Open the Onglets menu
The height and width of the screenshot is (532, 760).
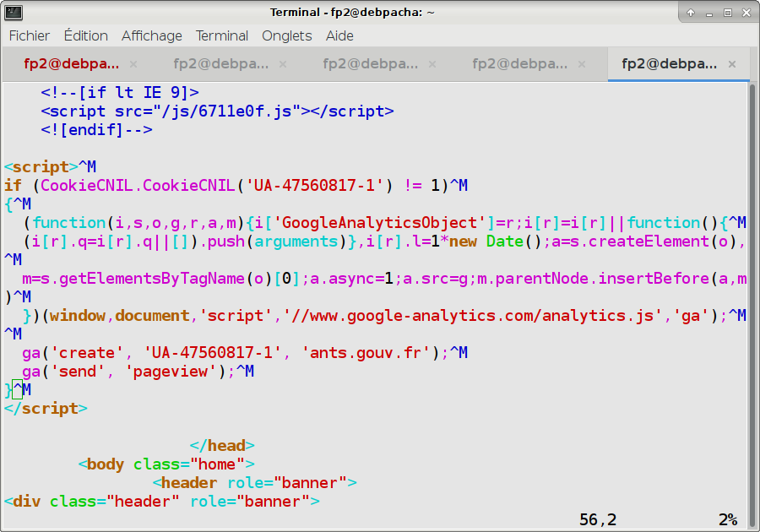(x=287, y=35)
